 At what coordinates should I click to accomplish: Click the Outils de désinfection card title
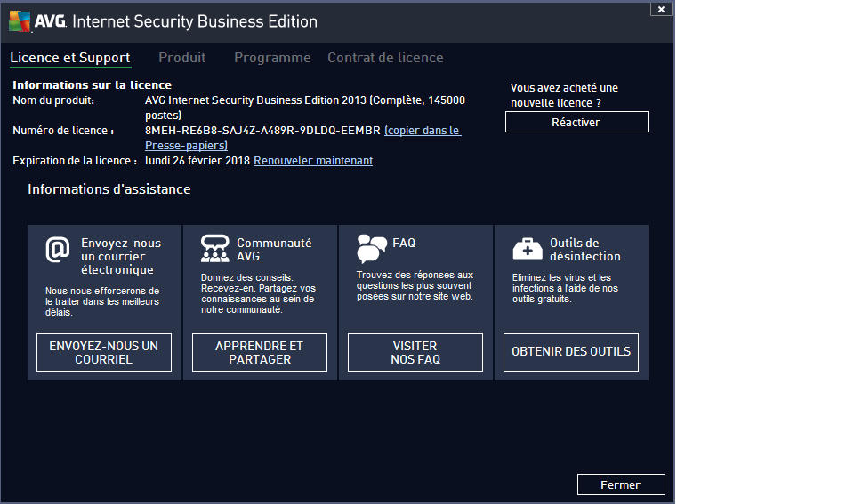tap(585, 249)
